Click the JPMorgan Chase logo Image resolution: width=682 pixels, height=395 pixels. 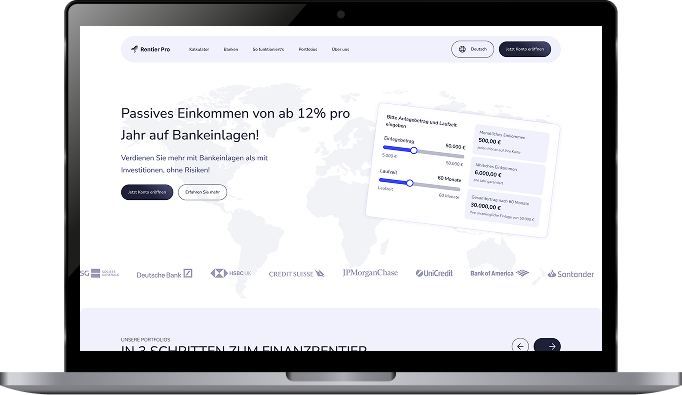370,273
